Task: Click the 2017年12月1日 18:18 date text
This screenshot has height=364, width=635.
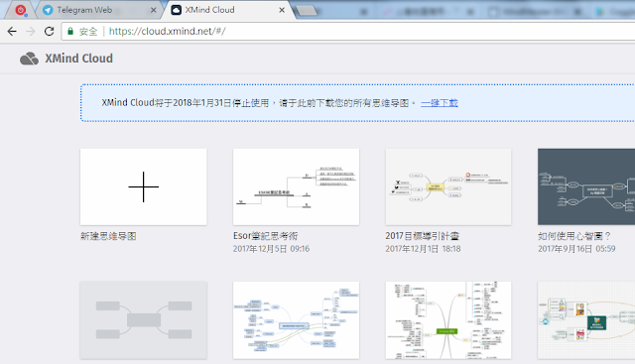Action: click(424, 249)
